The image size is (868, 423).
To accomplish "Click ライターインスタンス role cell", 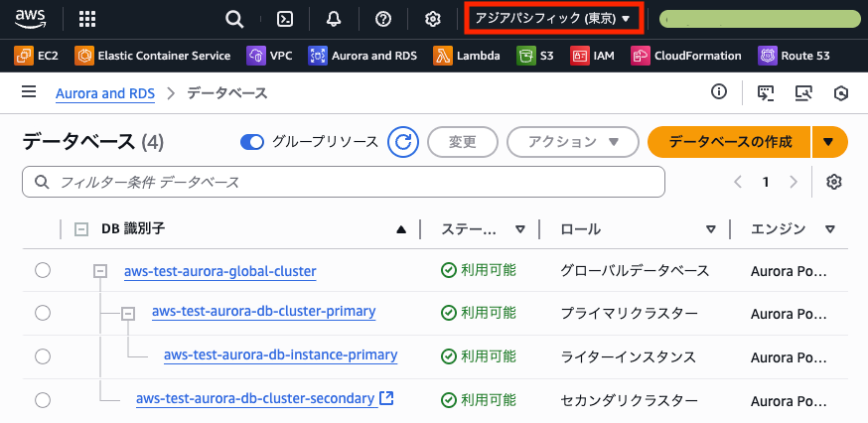I will (x=628, y=357).
